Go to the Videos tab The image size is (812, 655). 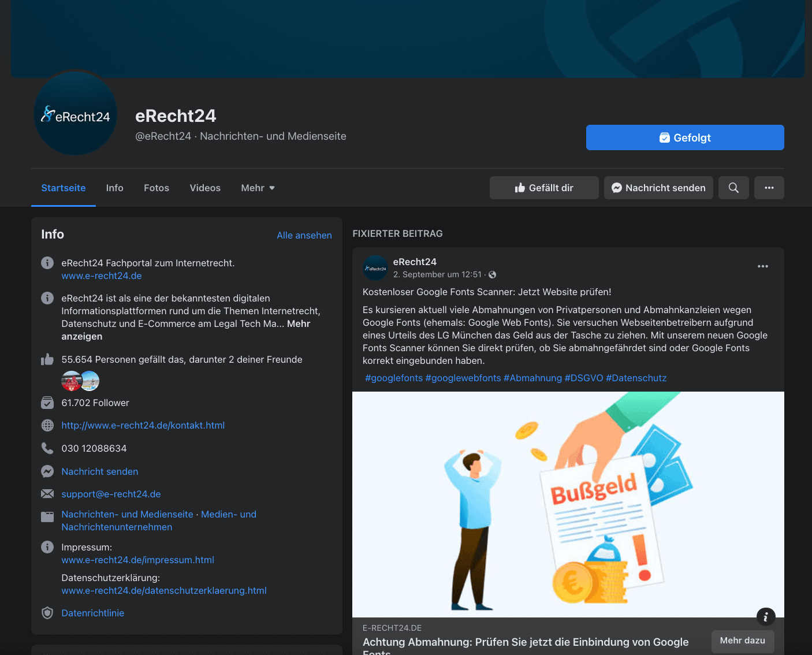[205, 188]
